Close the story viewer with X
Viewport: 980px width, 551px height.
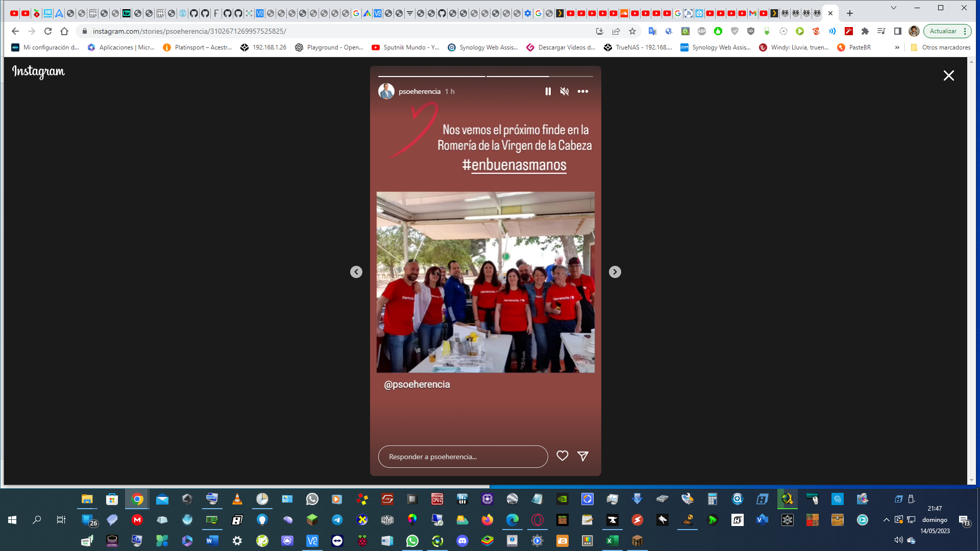[x=948, y=76]
